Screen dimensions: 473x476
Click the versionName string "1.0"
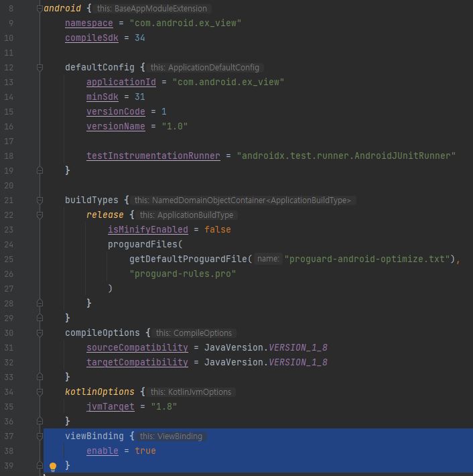click(175, 126)
